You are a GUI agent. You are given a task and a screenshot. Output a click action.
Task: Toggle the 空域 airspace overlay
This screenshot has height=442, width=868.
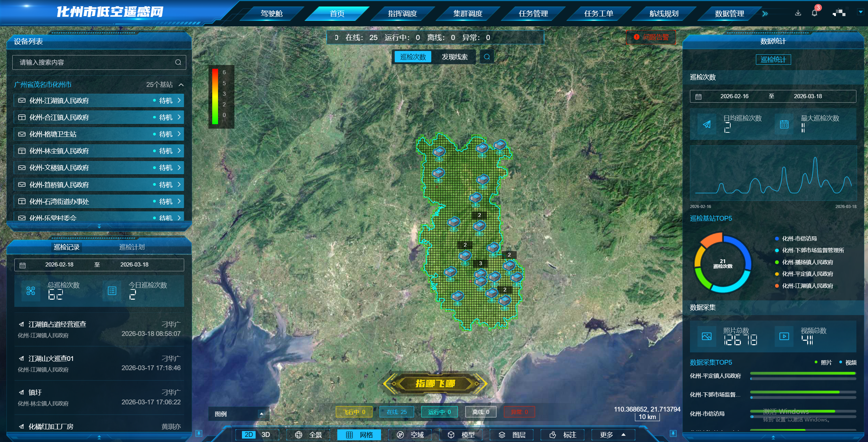pos(410,435)
